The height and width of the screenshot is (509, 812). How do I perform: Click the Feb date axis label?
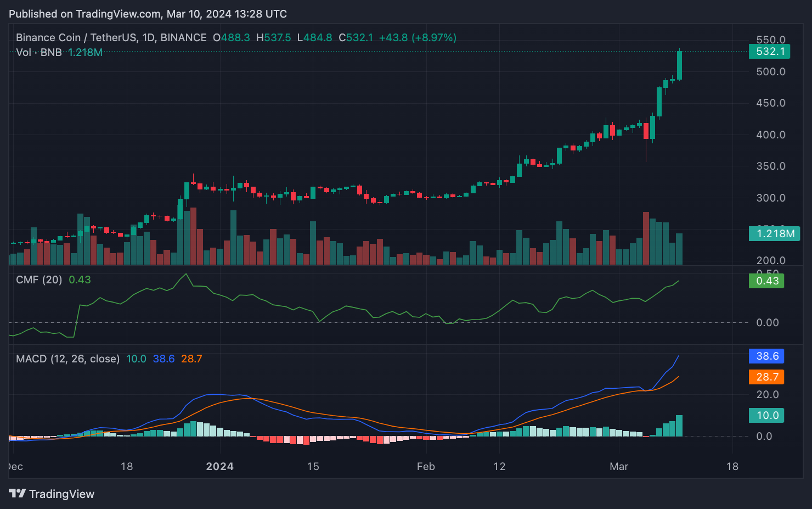click(x=426, y=466)
